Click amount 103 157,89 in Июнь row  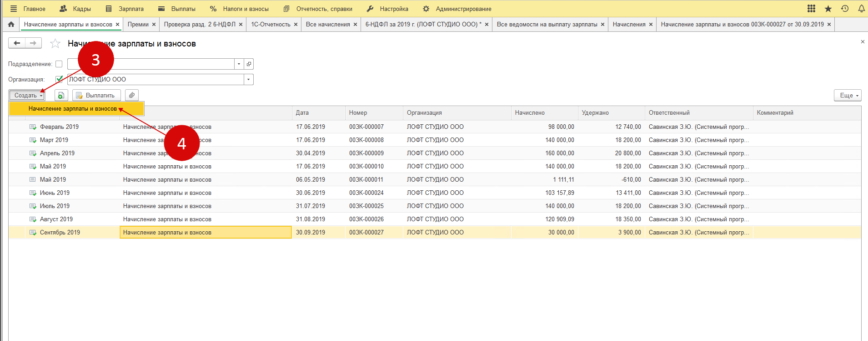pyautogui.click(x=560, y=193)
